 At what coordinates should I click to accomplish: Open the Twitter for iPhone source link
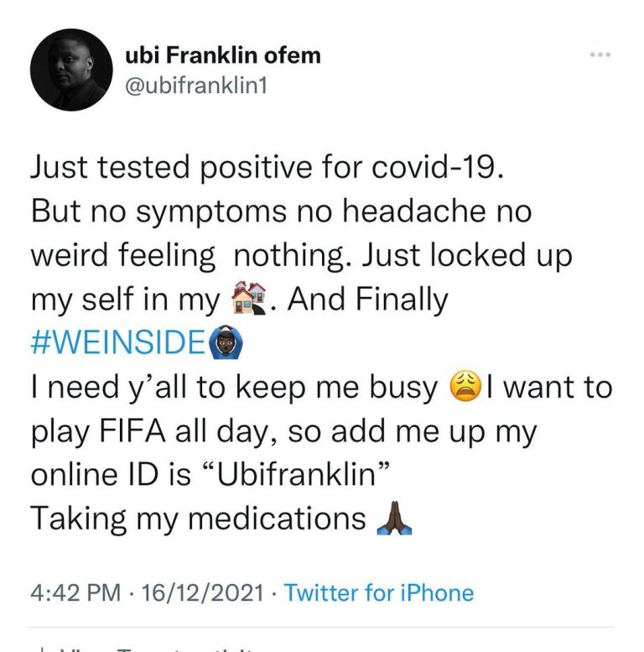(379, 593)
